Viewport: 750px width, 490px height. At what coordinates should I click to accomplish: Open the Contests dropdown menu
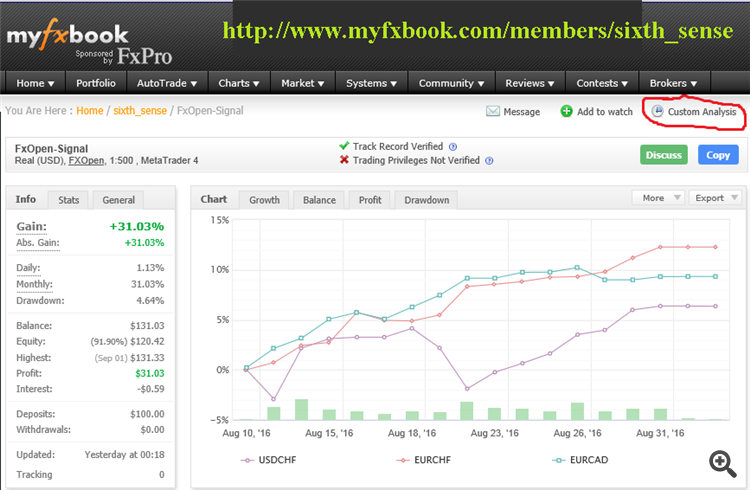pyautogui.click(x=602, y=83)
